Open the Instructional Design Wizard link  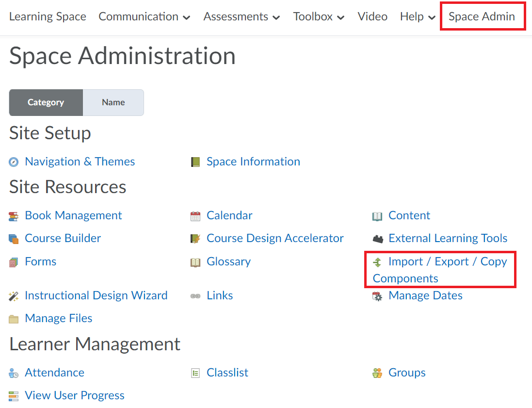(96, 295)
